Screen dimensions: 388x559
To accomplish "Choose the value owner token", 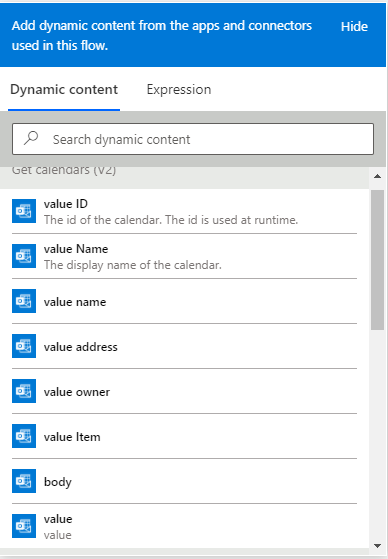I will (184, 391).
